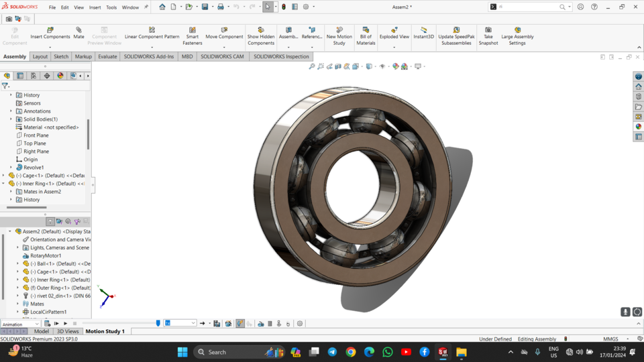The width and height of the screenshot is (644, 362).
Task: Open DisplayManager color tab
Action: tap(60, 76)
